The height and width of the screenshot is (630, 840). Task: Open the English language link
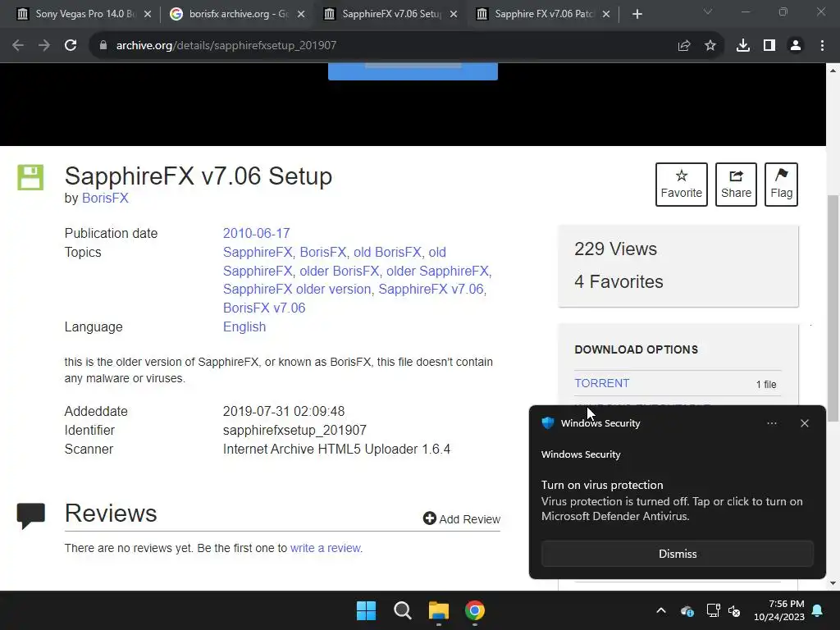[x=244, y=326]
